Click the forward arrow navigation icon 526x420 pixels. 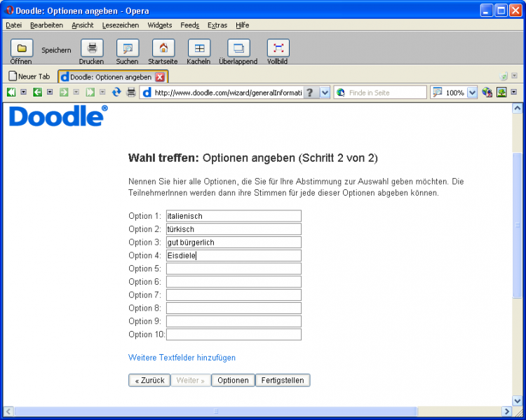pos(64,92)
